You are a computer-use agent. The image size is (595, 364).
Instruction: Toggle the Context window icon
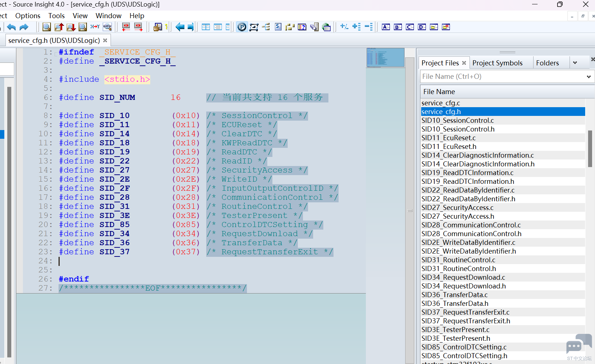[254, 27]
